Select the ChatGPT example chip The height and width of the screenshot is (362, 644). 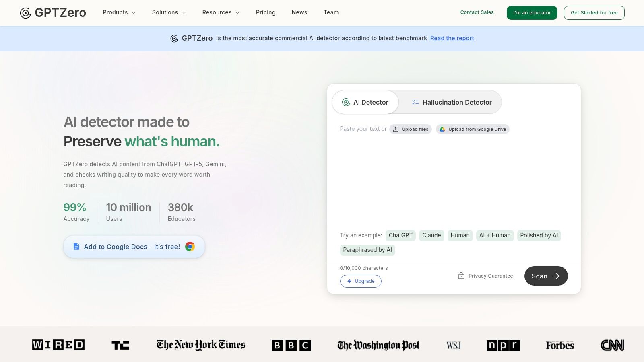pyautogui.click(x=400, y=235)
